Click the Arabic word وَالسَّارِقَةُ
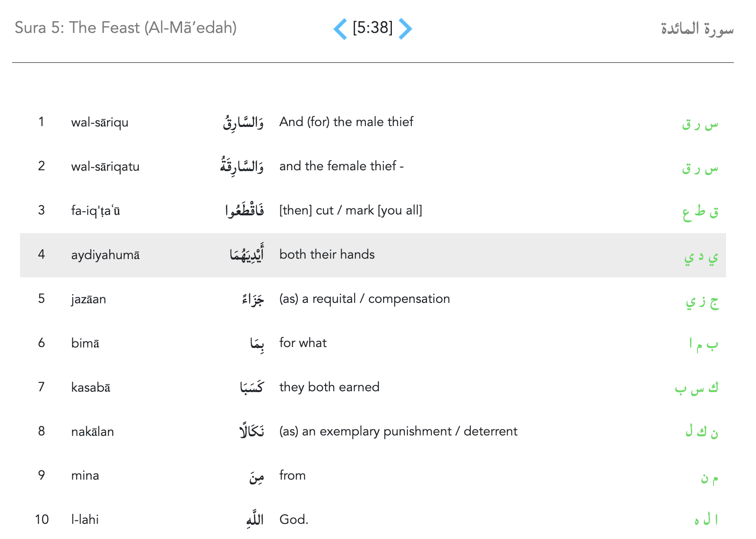 point(241,166)
